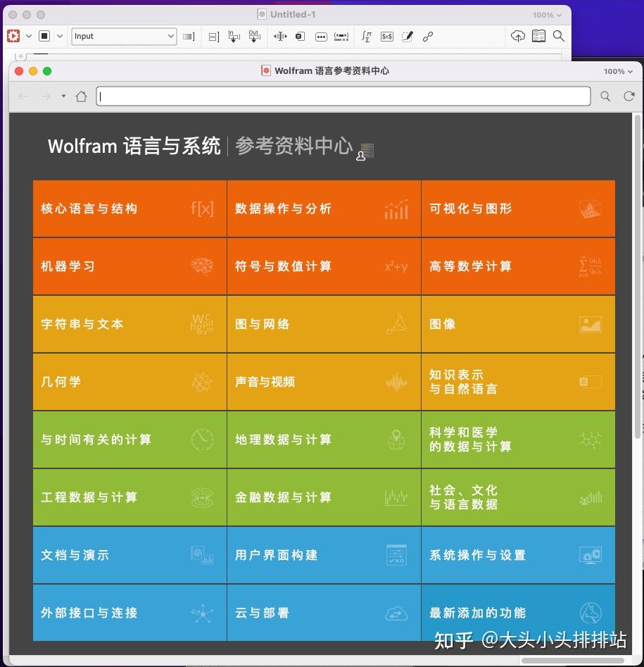The image size is (644, 667).
Task: Expand the arrow next to abort square button
Action: click(60, 36)
